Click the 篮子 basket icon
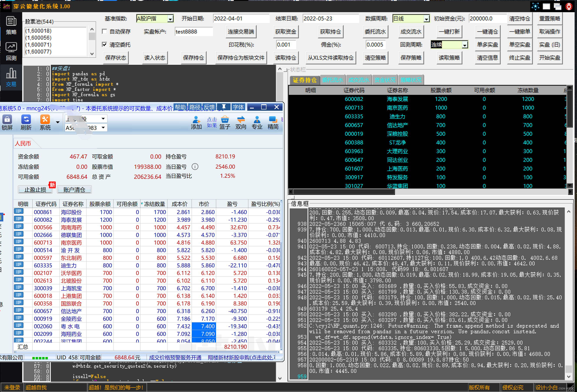The height and width of the screenshot is (392, 577). (x=225, y=123)
